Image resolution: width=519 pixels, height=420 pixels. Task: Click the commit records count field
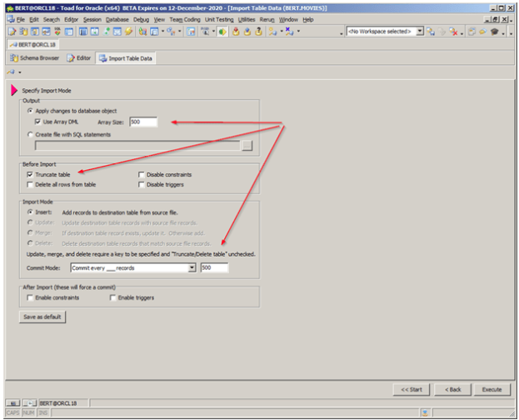[x=214, y=267]
